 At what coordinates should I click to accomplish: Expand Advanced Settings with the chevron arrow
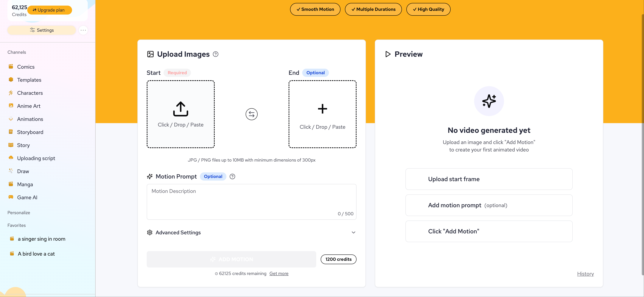(x=353, y=233)
